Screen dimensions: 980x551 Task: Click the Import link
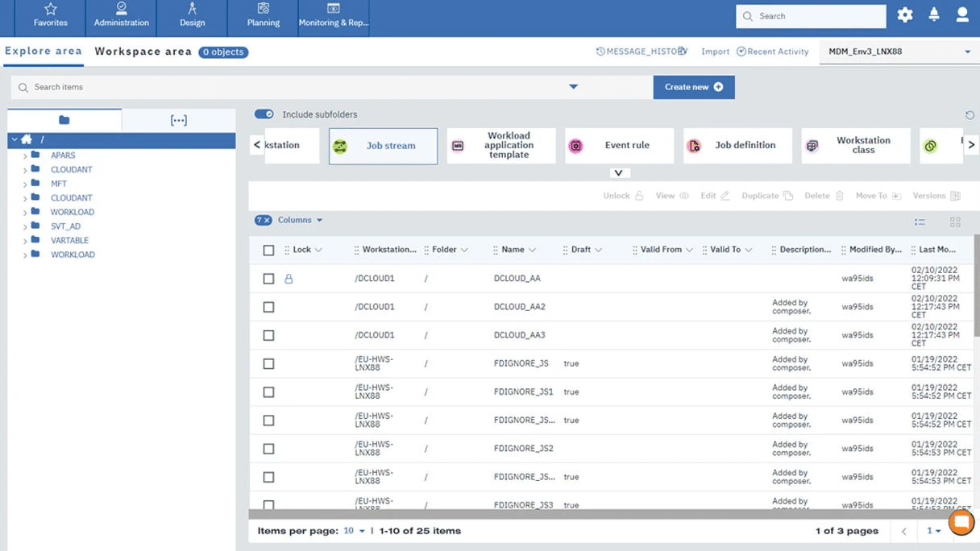click(x=715, y=51)
